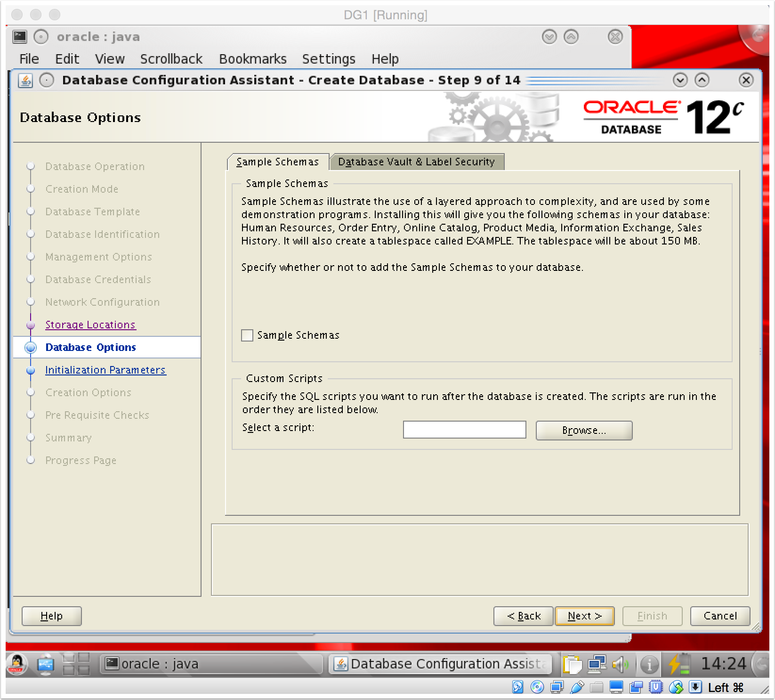775x700 pixels.
Task: Switch to Database Configuration Assistant taskbar entry
Action: pyautogui.click(x=440, y=664)
